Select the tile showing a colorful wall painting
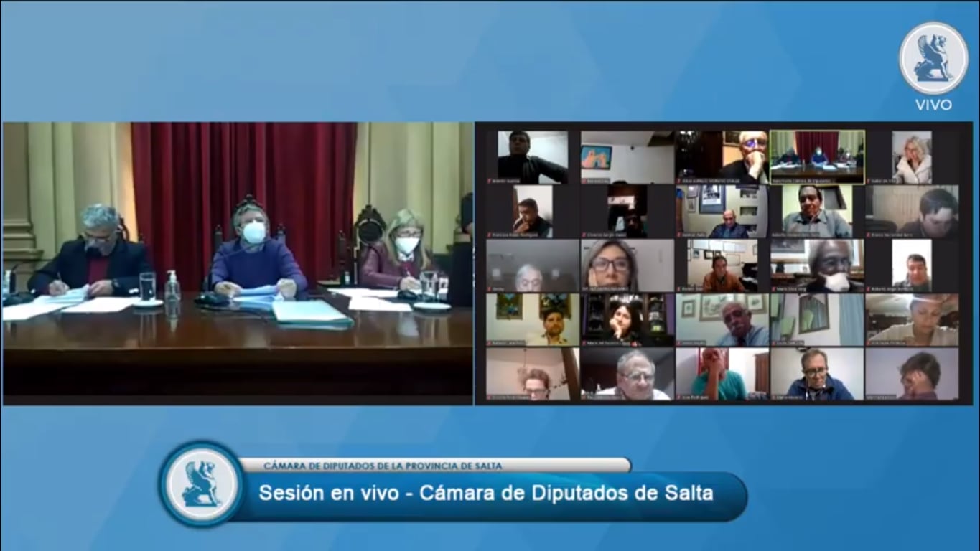Image resolution: width=980 pixels, height=551 pixels. point(627,157)
